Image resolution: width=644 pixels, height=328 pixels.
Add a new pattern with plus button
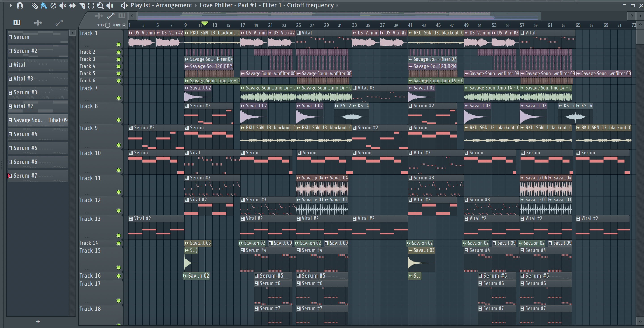[38, 322]
